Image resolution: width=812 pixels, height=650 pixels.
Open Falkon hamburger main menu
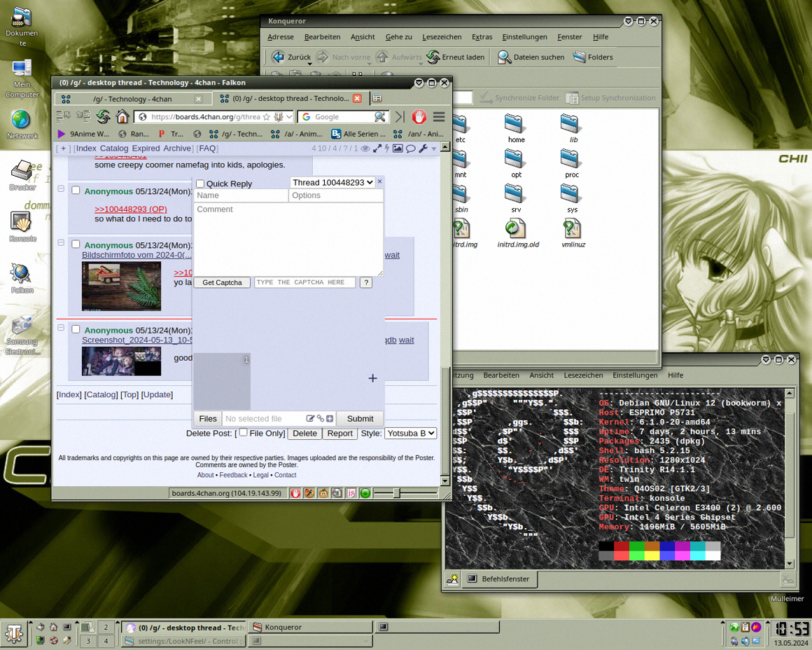tap(439, 117)
